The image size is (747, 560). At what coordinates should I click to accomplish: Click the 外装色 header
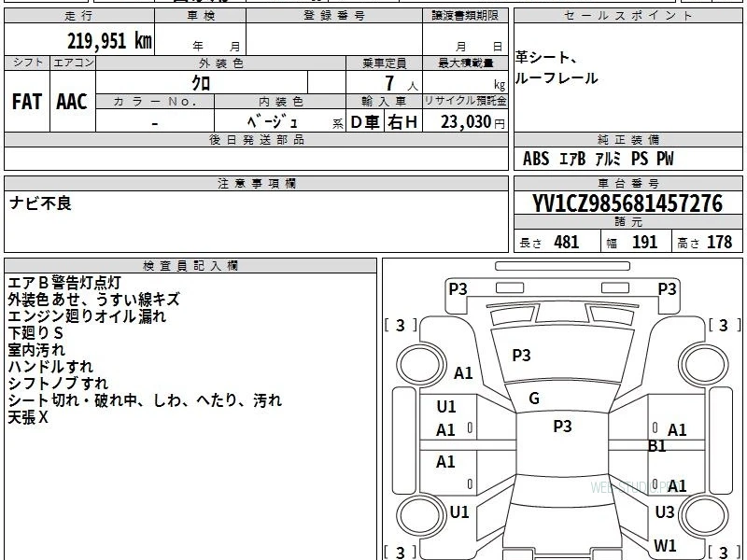tap(220, 63)
